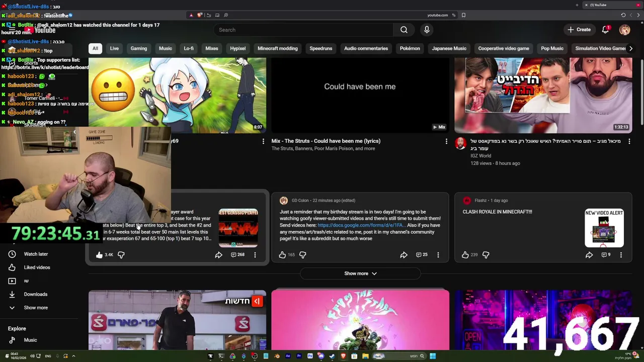Share the GD Colon post

pyautogui.click(x=404, y=255)
